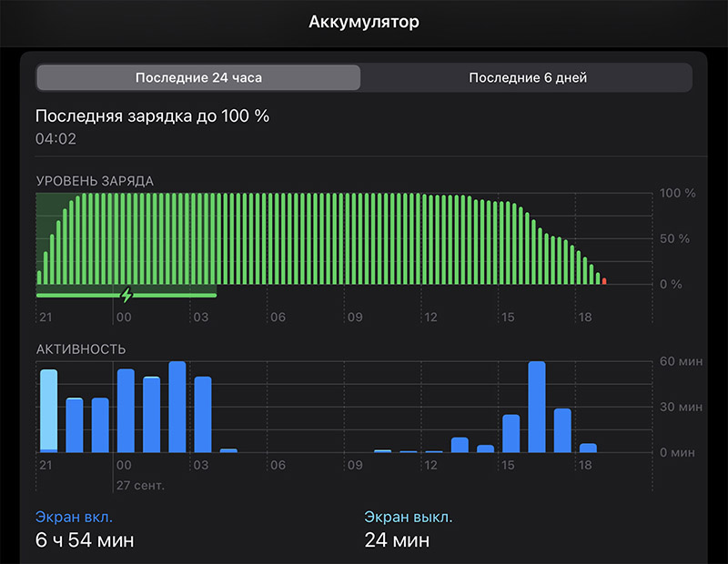Viewport: 728px width, 564px height.
Task: Tap the tallest activity bar after 15
Action: pyautogui.click(x=537, y=407)
